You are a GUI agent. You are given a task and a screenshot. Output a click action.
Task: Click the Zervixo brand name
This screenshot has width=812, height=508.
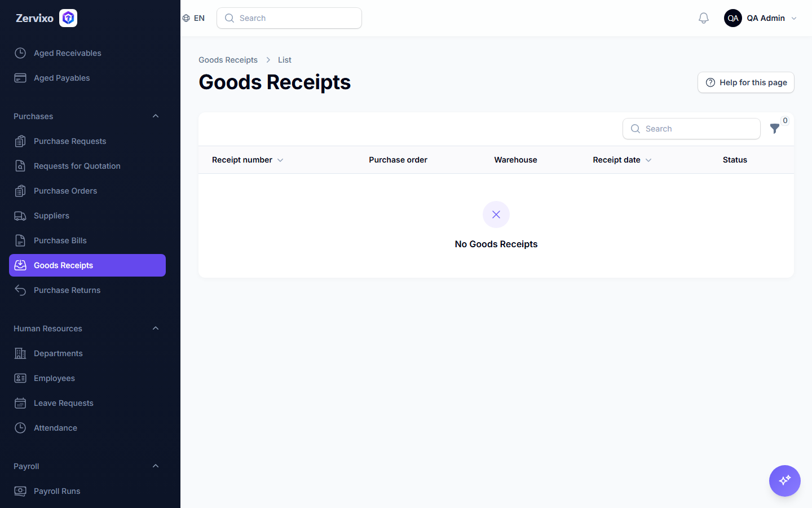click(34, 18)
